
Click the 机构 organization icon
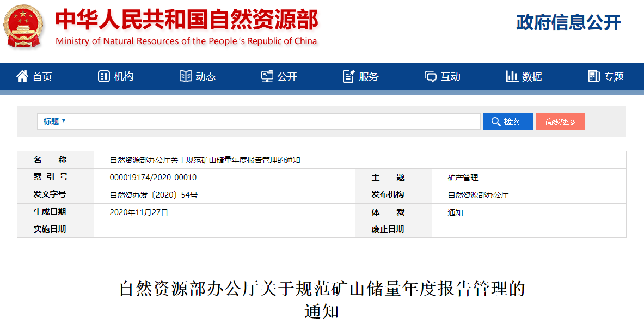pyautogui.click(x=103, y=77)
